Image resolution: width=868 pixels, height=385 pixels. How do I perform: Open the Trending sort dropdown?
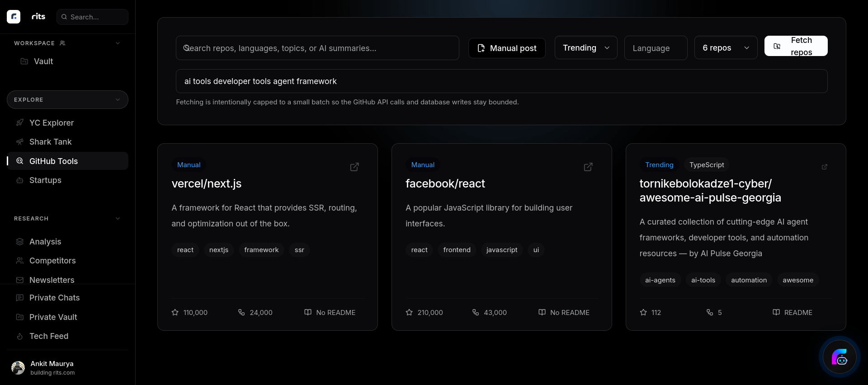coord(586,48)
